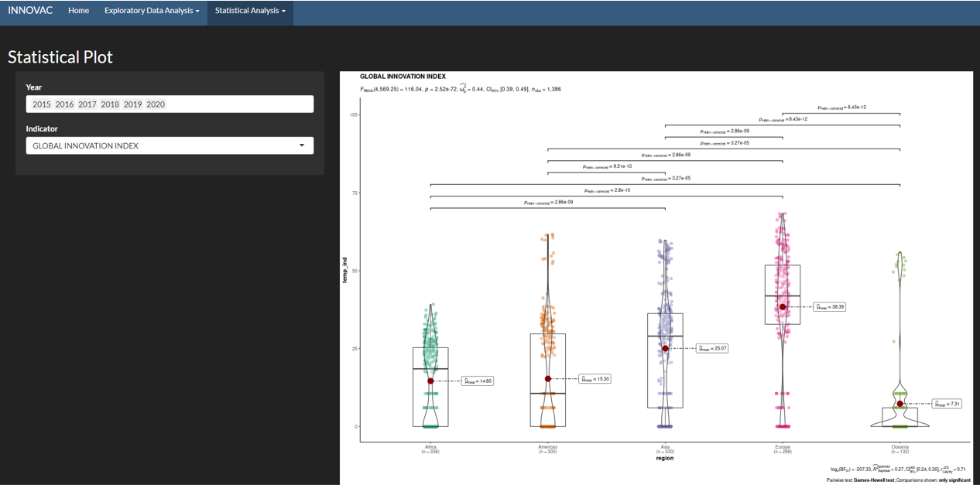Pick the 2018 year tag
980x485 pixels.
pyautogui.click(x=110, y=104)
